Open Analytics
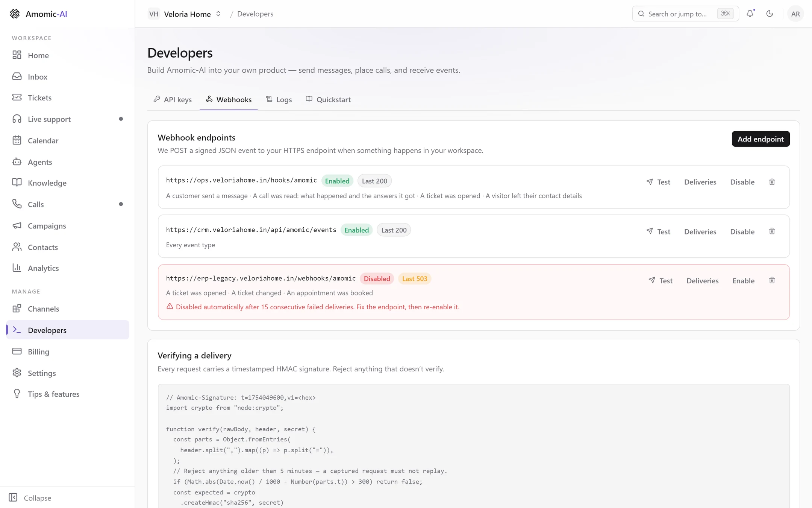The width and height of the screenshot is (812, 508). pos(68,268)
